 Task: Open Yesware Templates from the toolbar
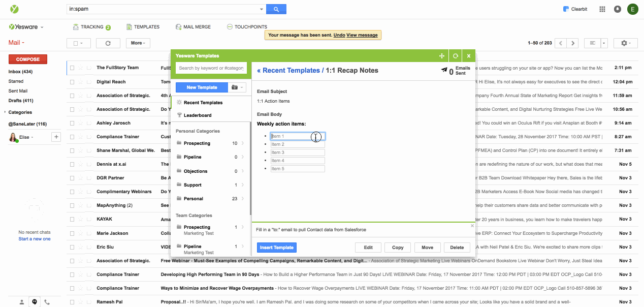click(x=143, y=26)
